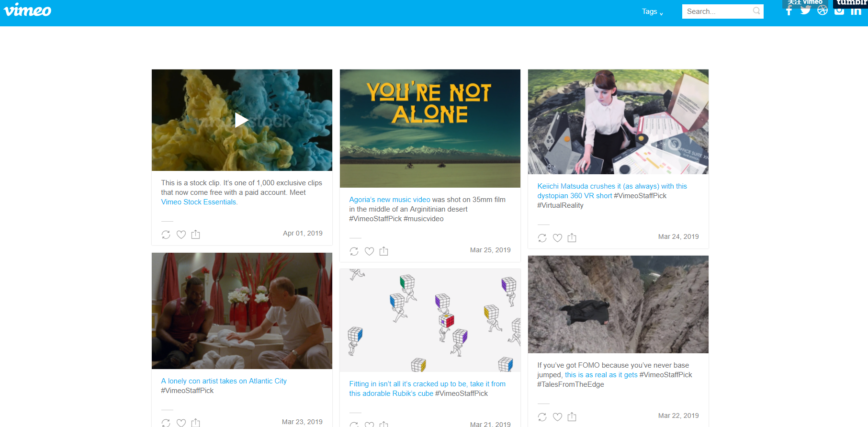Click the magnifying glass search icon
Image resolution: width=868 pixels, height=427 pixels.
pyautogui.click(x=756, y=11)
